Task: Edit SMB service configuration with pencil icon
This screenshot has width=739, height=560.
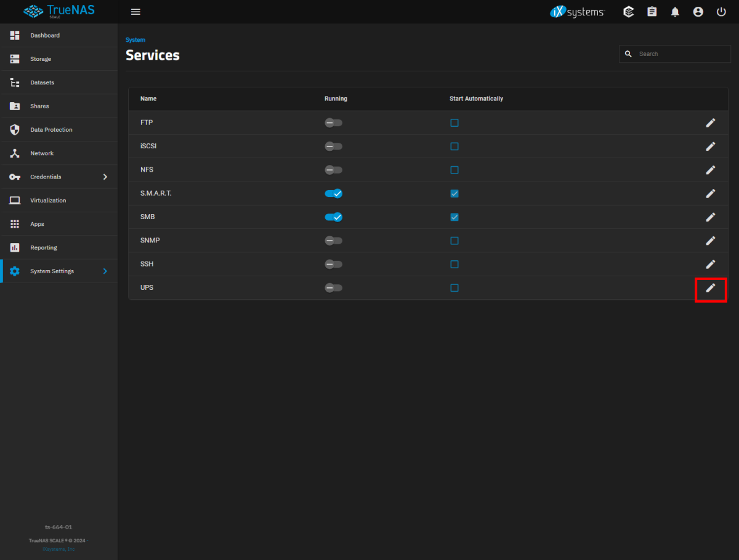Action: 711,217
